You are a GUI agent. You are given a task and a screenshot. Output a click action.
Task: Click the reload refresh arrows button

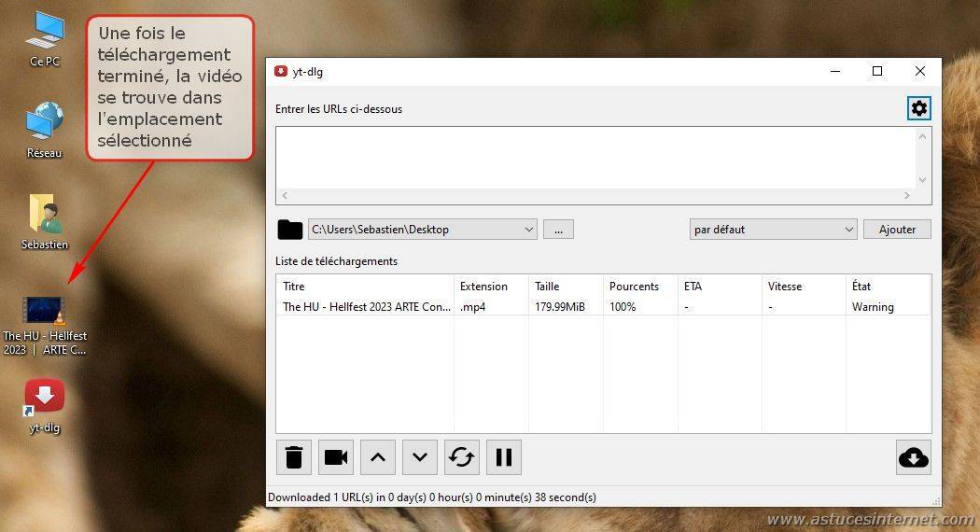point(462,457)
